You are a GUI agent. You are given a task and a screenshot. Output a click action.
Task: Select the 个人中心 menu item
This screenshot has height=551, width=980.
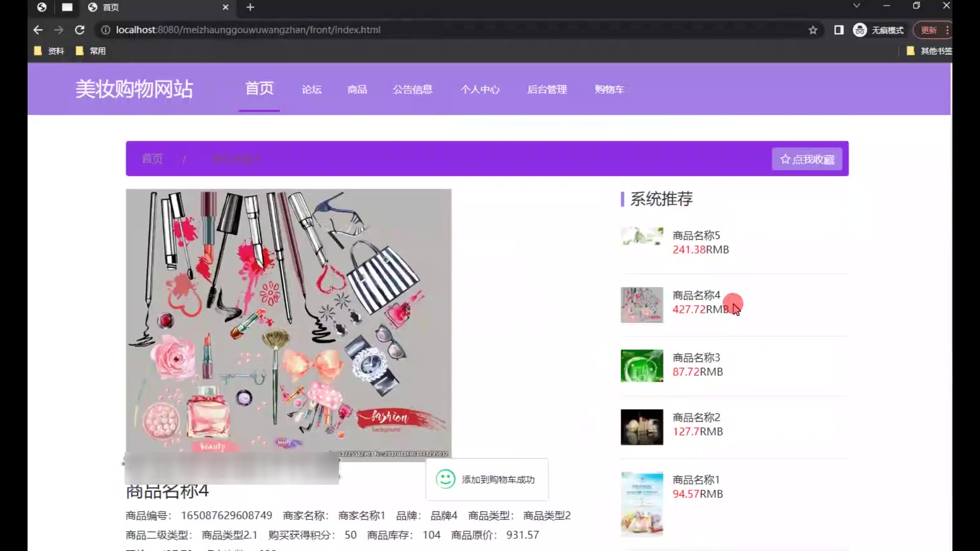coord(480,90)
